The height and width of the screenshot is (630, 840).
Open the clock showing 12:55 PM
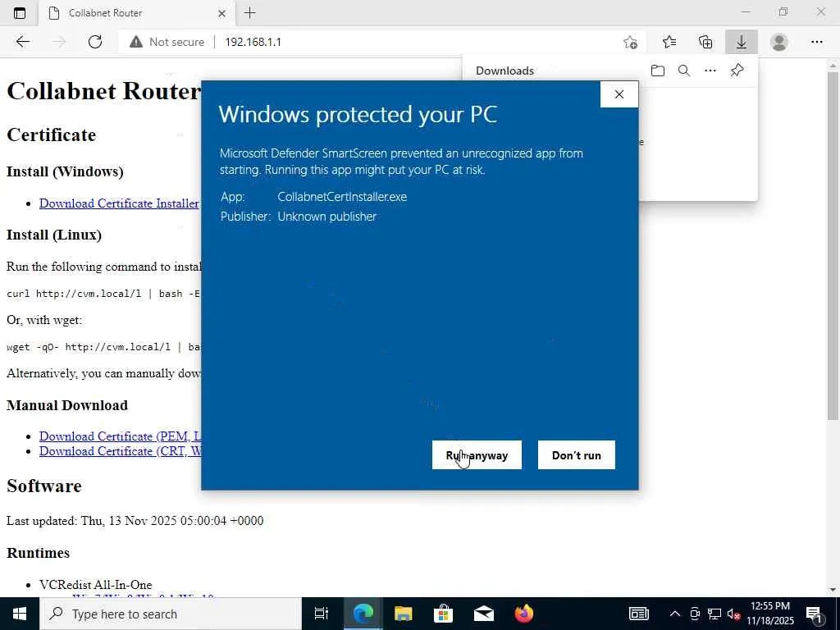pos(770,614)
